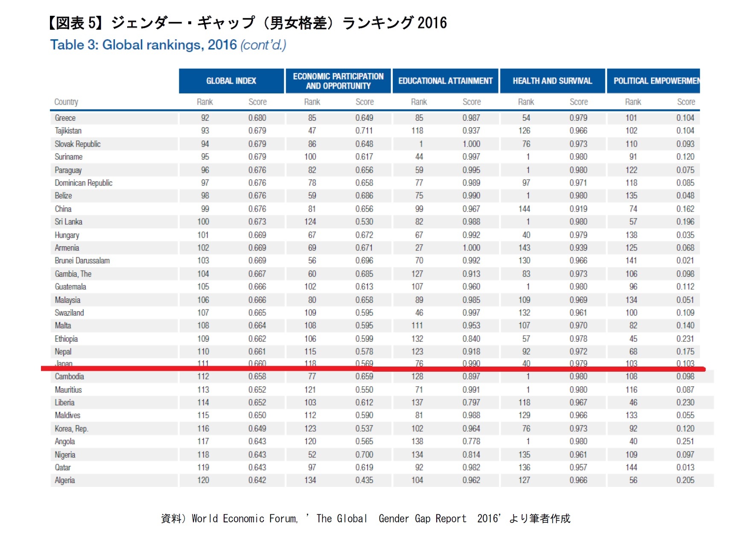The width and height of the screenshot is (756, 536).
Task: Select the GLOBAL INDEX column header
Action: (231, 80)
